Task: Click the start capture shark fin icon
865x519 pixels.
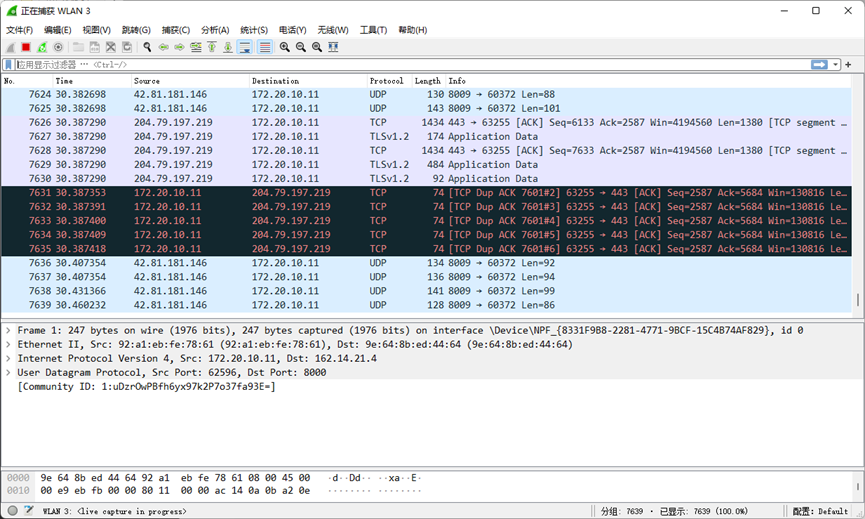Action: (x=10, y=47)
